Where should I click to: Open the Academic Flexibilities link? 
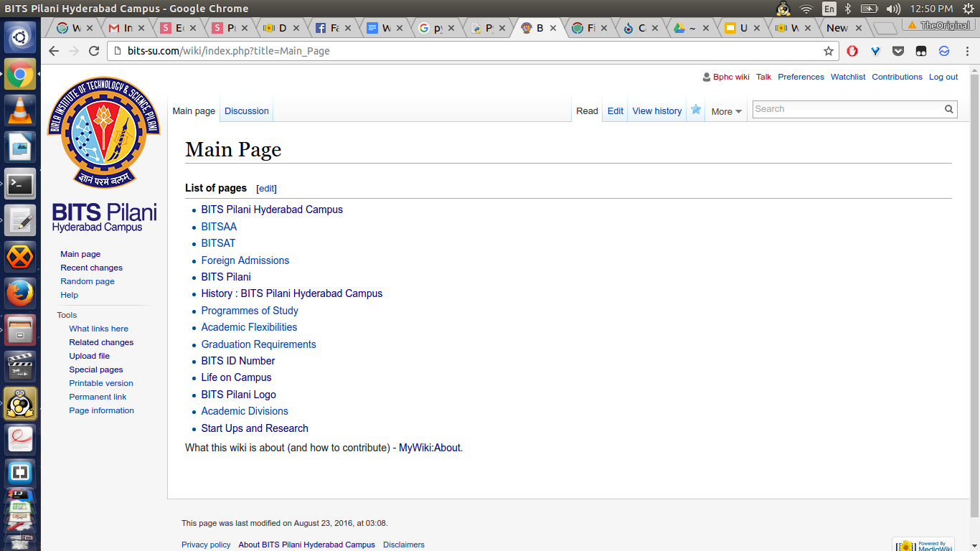tap(249, 327)
